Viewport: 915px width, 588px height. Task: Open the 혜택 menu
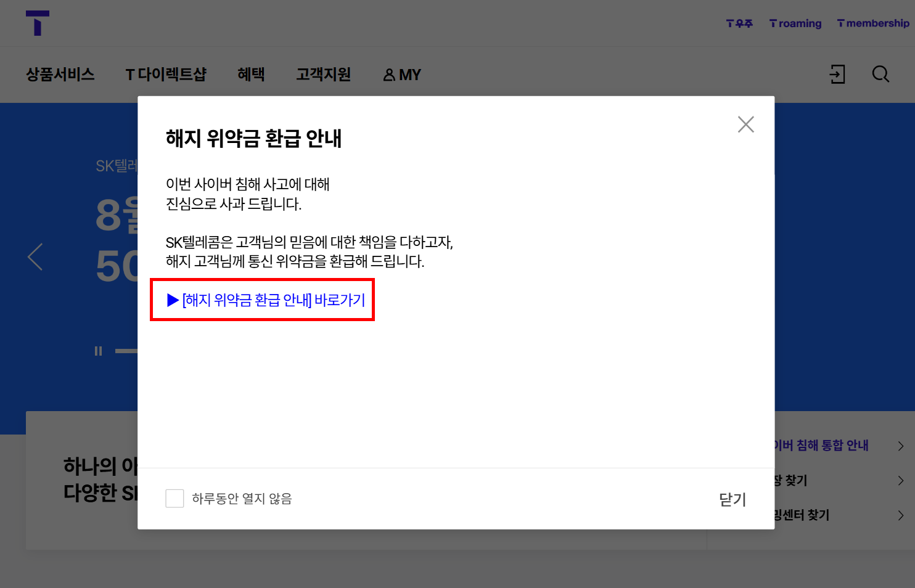point(251,75)
